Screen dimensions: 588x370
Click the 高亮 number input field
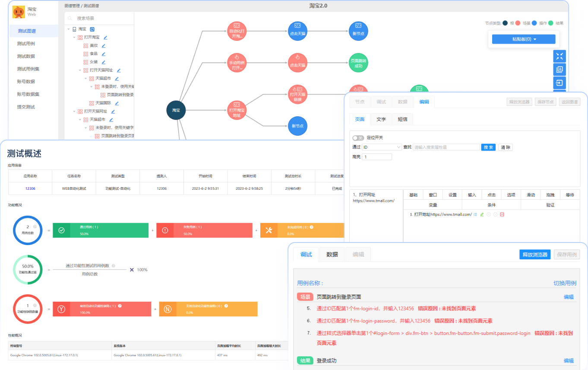click(377, 157)
